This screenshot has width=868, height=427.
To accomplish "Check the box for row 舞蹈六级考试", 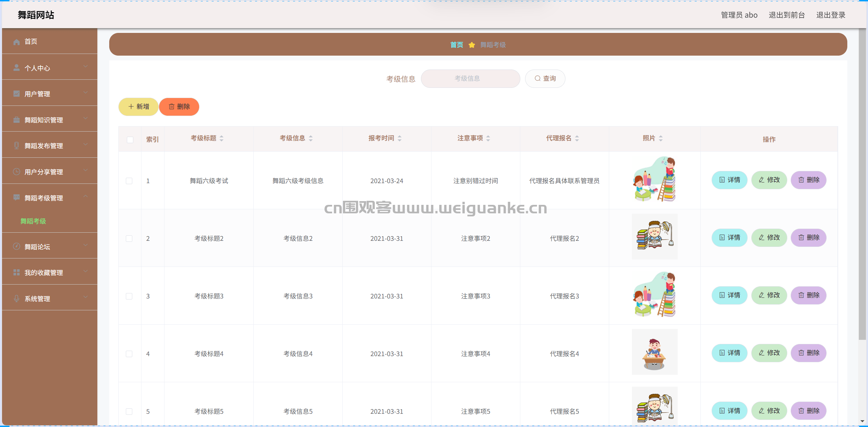I will point(129,181).
